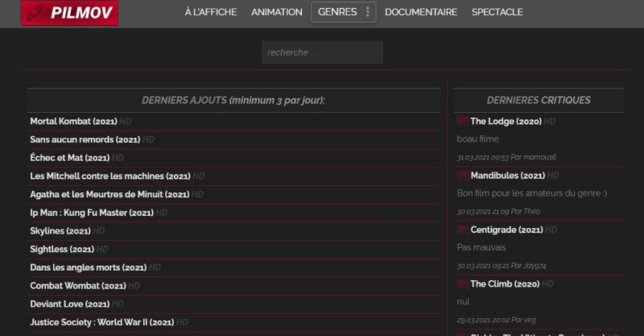
Task: Expand the GENRES dropdown menu
Action: click(x=343, y=12)
